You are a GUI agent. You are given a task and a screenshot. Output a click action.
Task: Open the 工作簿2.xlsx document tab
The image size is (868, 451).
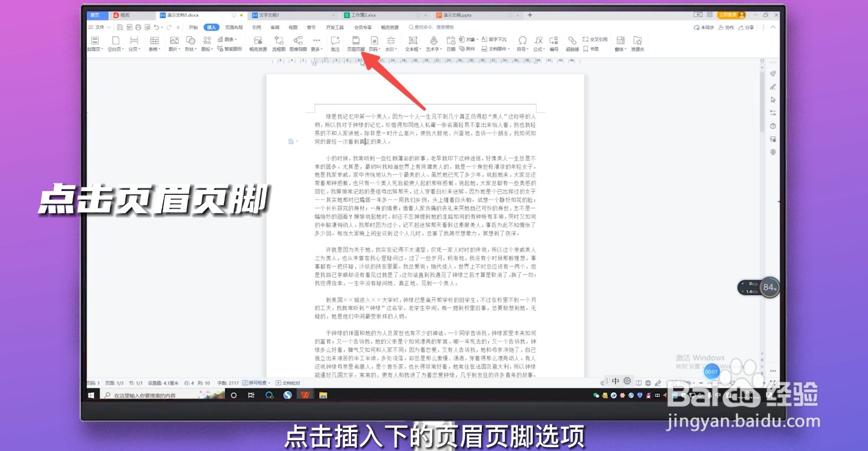(x=385, y=15)
